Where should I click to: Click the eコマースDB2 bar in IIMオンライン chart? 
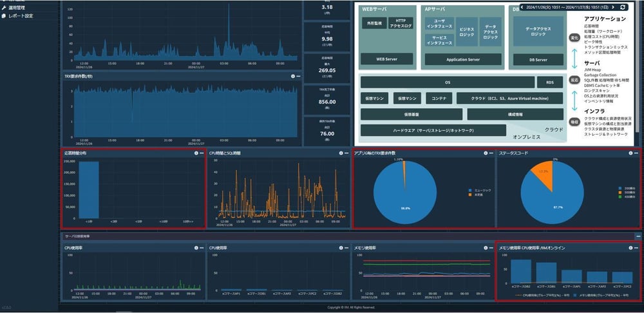pyautogui.click(x=521, y=271)
